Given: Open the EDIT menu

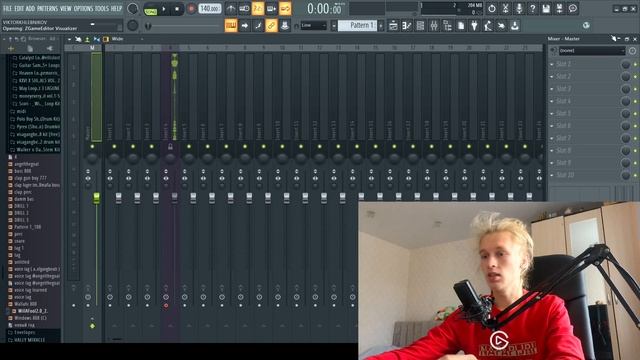Looking at the screenshot, I should point(19,9).
